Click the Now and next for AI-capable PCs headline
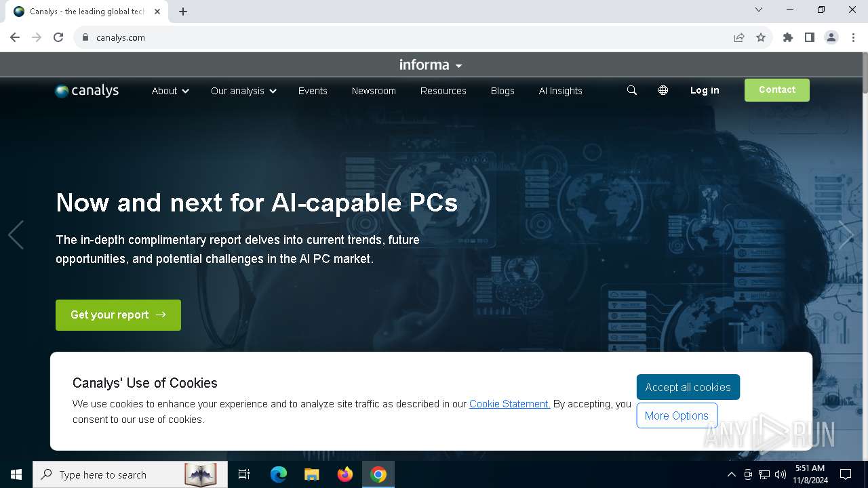 click(256, 203)
